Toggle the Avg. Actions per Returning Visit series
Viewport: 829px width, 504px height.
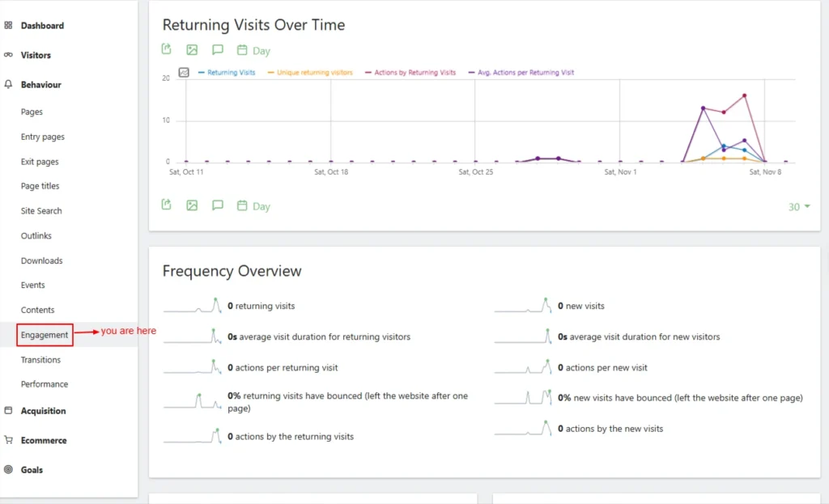click(x=525, y=73)
